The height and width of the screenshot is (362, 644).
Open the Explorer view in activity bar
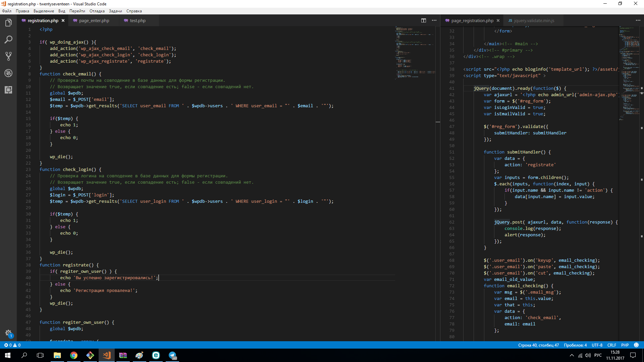point(8,23)
